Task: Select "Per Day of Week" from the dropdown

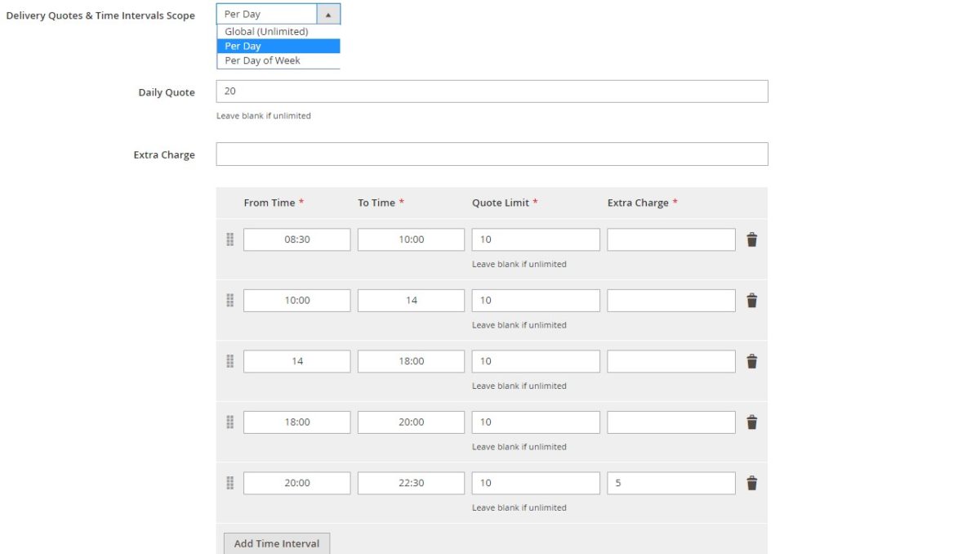Action: pyautogui.click(x=261, y=60)
